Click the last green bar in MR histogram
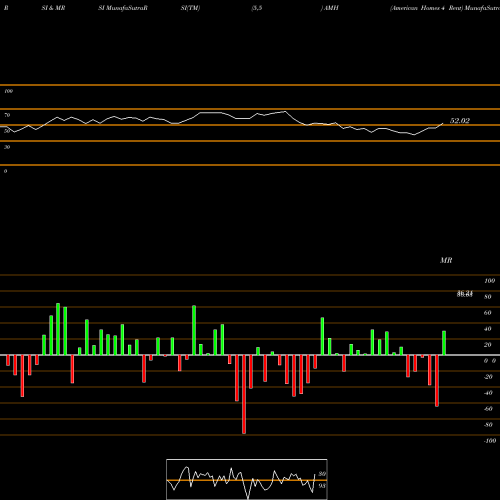This screenshot has height=500, width=500. [x=444, y=343]
